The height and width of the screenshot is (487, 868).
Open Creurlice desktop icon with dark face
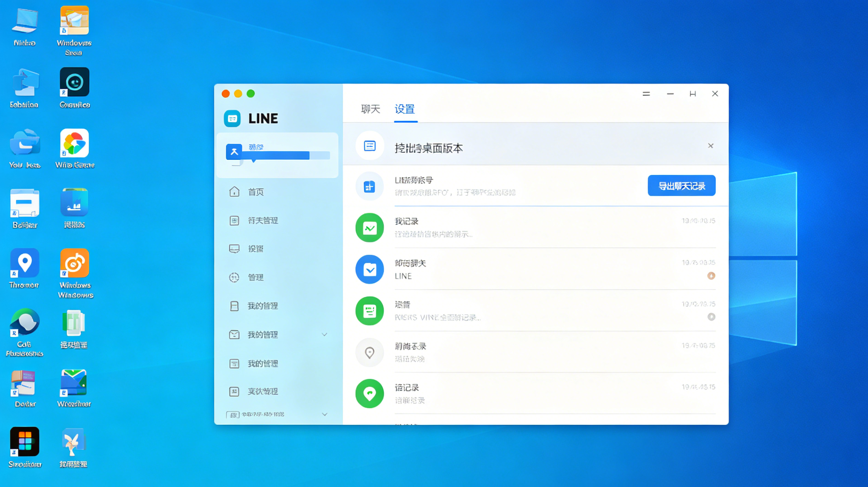point(74,82)
